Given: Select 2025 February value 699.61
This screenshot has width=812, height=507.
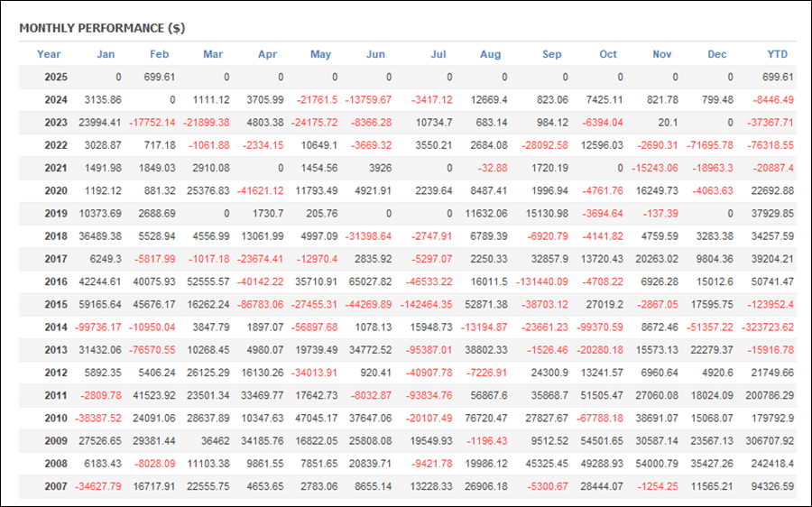Looking at the screenshot, I should [x=160, y=78].
